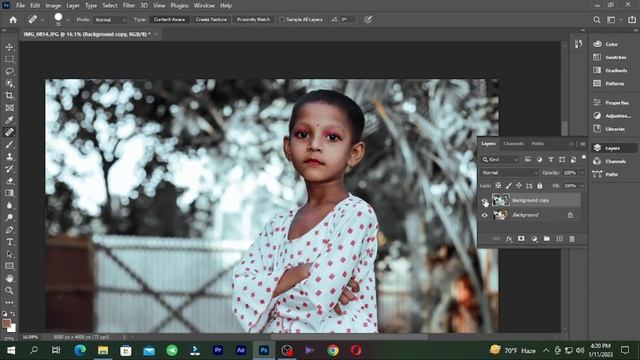The width and height of the screenshot is (640, 360).
Task: Open the Window menu
Action: (204, 6)
